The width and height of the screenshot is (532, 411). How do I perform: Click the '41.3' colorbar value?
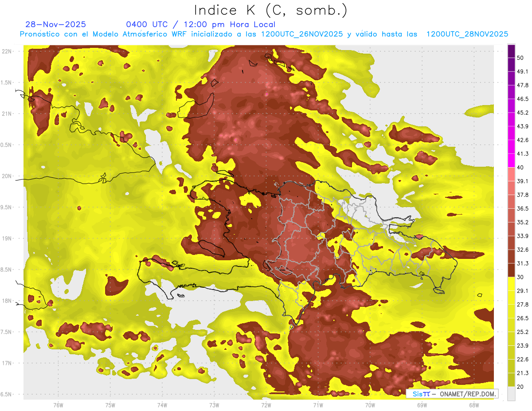(523, 154)
